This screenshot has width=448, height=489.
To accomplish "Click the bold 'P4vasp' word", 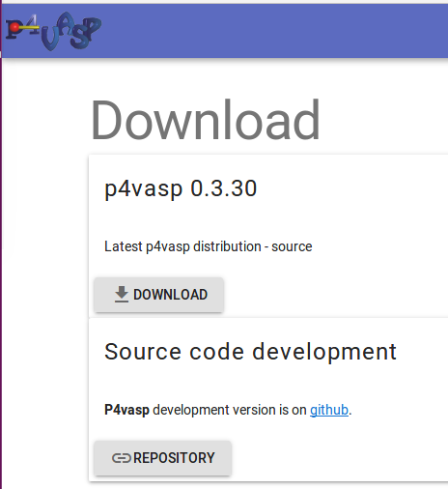I will [x=126, y=411].
